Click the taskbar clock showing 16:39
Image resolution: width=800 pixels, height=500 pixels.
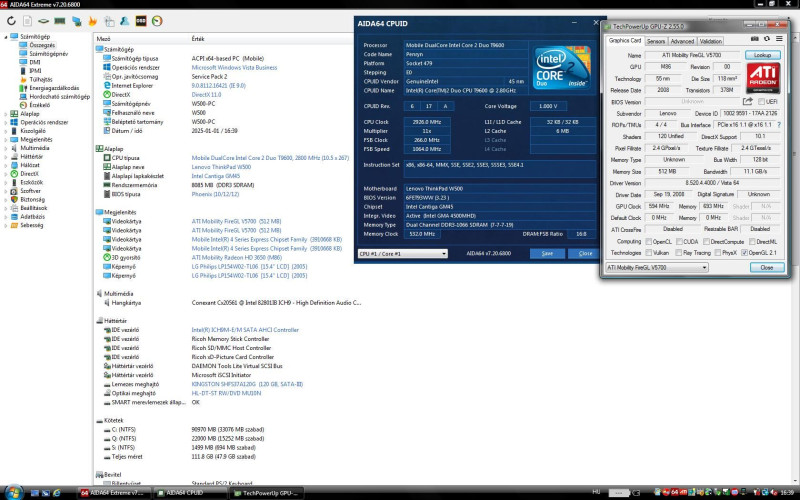click(787, 492)
